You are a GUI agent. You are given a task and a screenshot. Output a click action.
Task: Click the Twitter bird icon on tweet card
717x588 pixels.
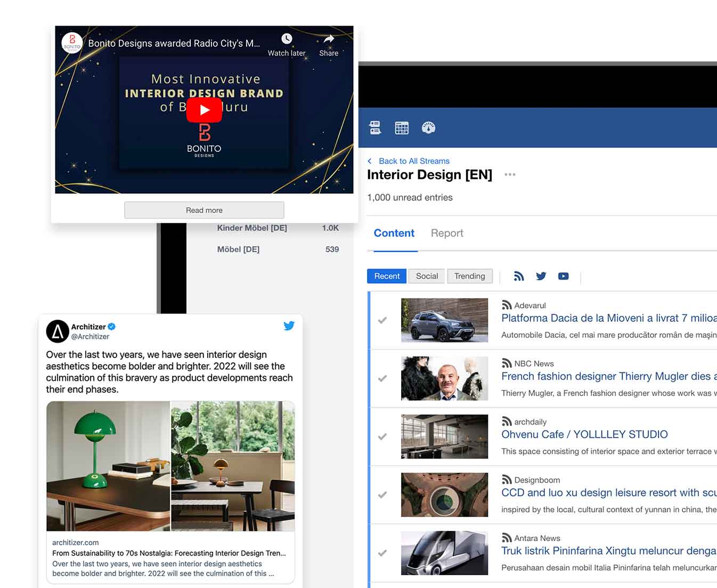tap(289, 325)
